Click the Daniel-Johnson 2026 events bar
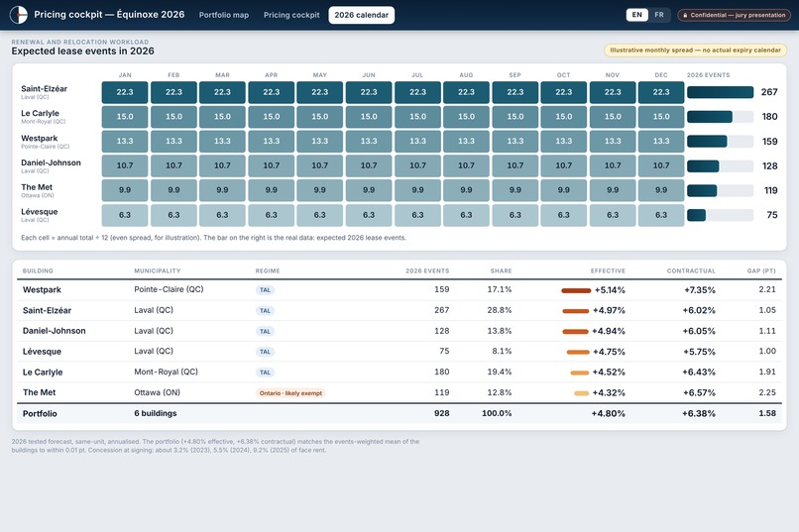 pyautogui.click(x=720, y=166)
